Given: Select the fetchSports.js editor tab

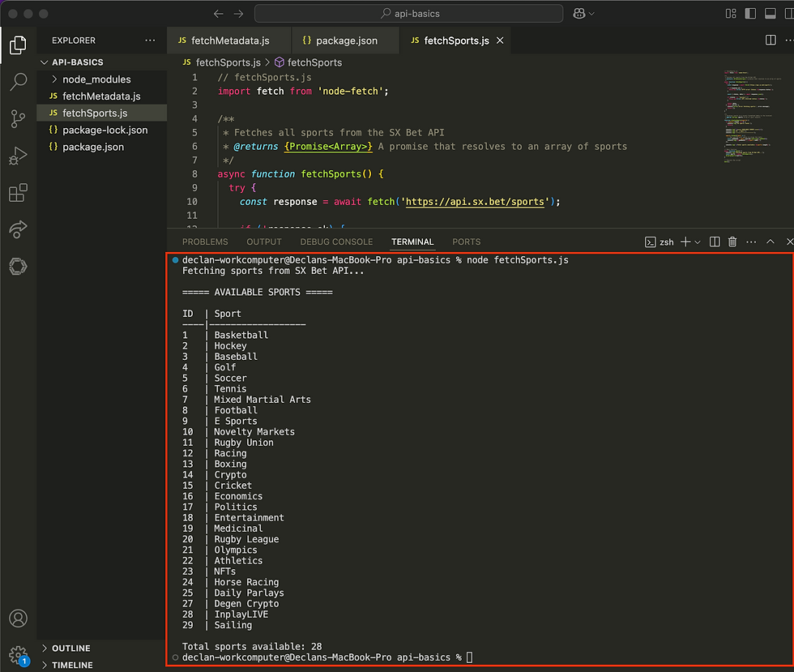Looking at the screenshot, I should (x=455, y=41).
